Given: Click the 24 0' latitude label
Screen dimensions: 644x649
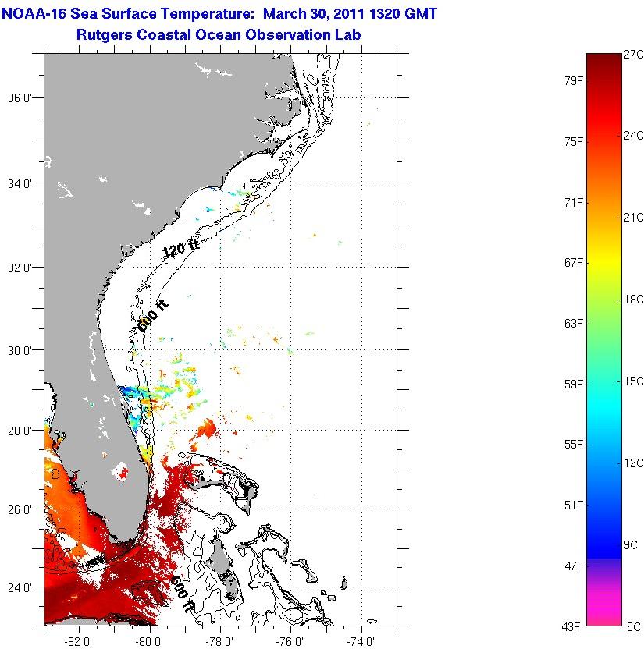Looking at the screenshot, I should [x=20, y=587].
